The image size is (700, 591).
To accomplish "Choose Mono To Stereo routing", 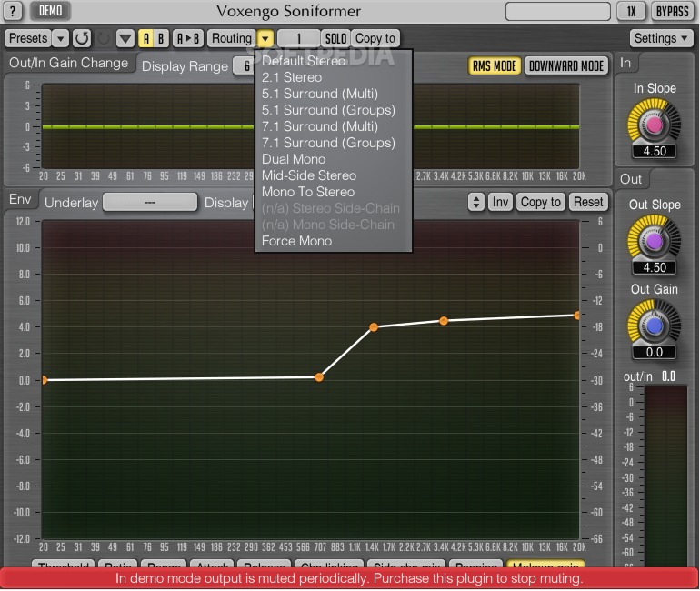I will coord(333,192).
